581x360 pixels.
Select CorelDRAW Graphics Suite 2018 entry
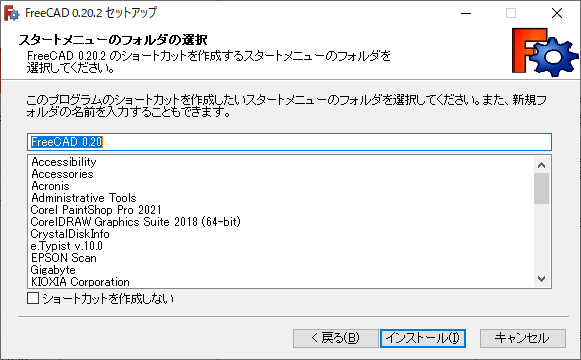(135, 222)
